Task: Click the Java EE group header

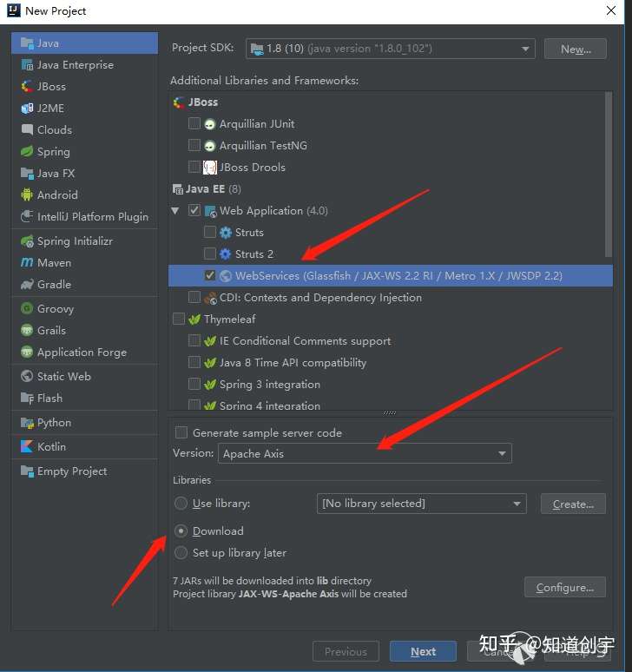Action: tap(207, 189)
